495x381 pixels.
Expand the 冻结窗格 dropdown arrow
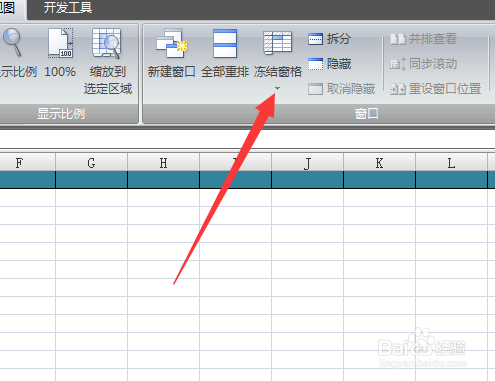[277, 88]
